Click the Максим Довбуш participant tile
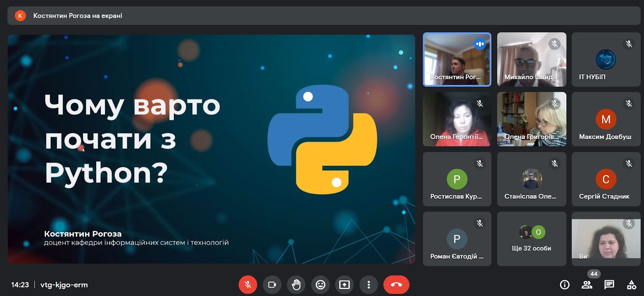This screenshot has height=296, width=644. coord(606,119)
